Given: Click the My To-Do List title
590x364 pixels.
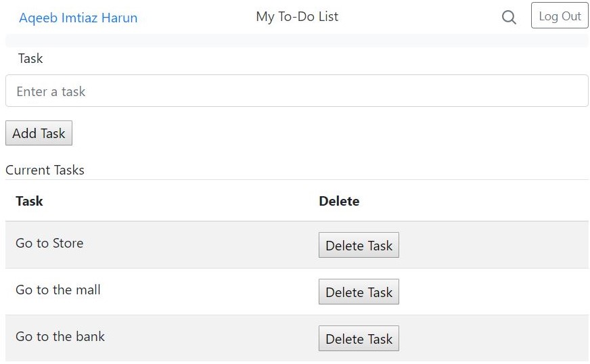Looking at the screenshot, I should click(x=297, y=17).
